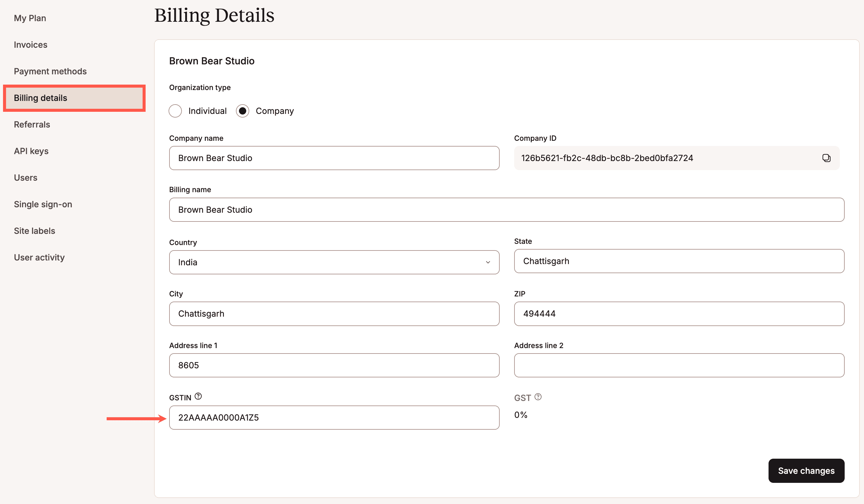Select the Individual organization type
This screenshot has width=864, height=504.
[x=175, y=111]
